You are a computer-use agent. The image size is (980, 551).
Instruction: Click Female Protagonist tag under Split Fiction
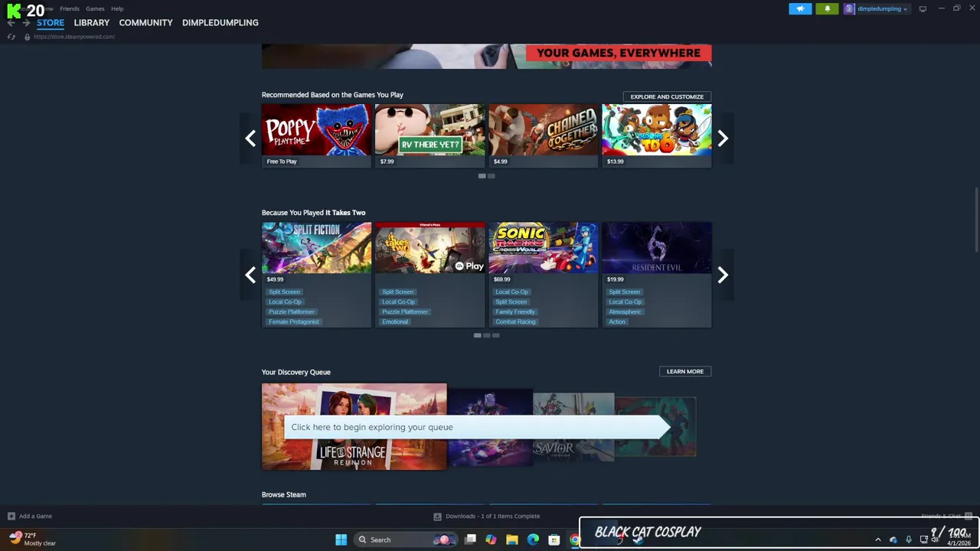tap(293, 322)
